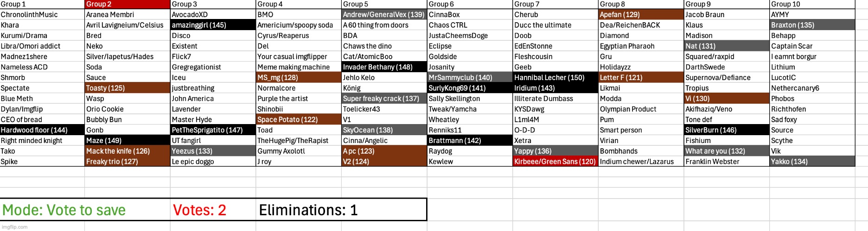Click the green Mode: Vote to save text
This screenshot has height=231, width=868.
[64, 210]
